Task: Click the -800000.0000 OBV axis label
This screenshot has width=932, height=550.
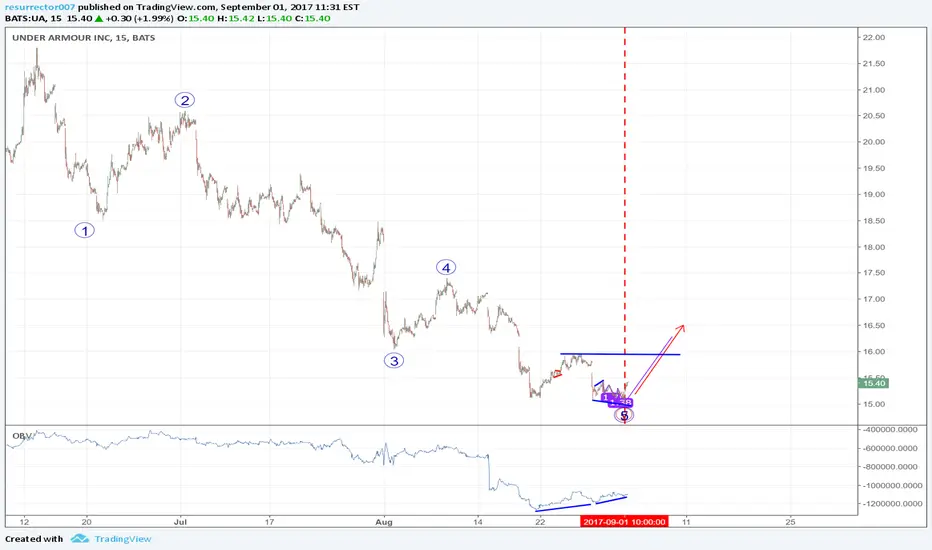Action: click(890, 467)
